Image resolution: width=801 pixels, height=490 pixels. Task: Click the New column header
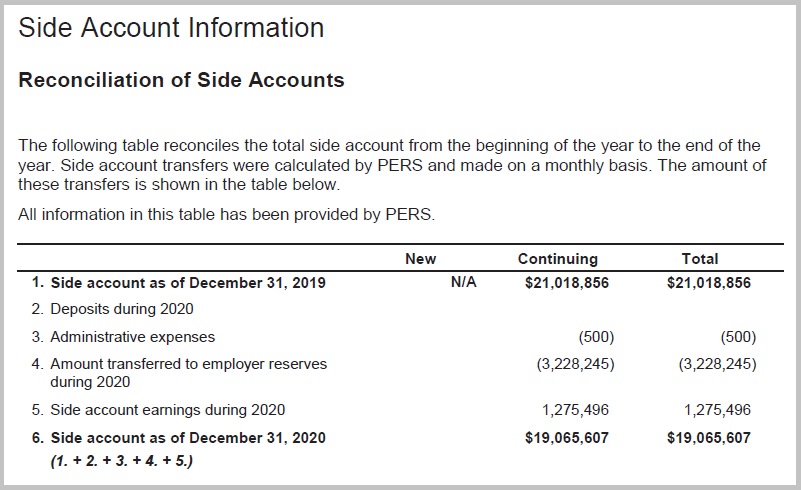420,259
